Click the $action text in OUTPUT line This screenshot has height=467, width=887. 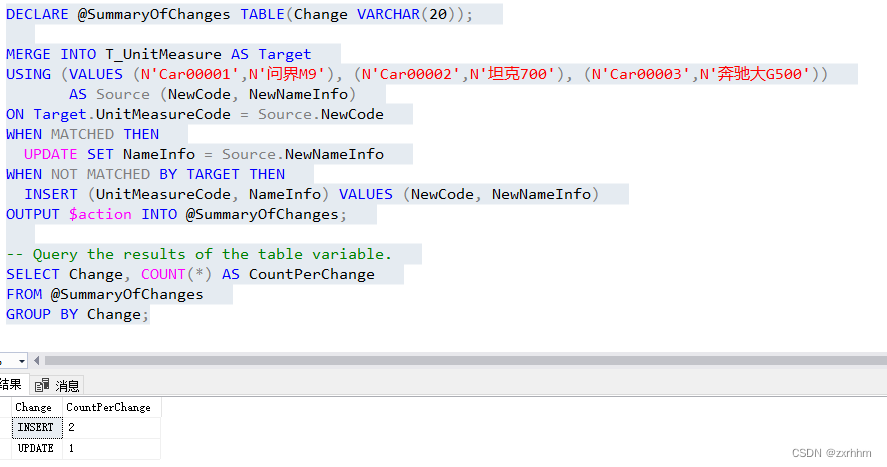point(100,214)
